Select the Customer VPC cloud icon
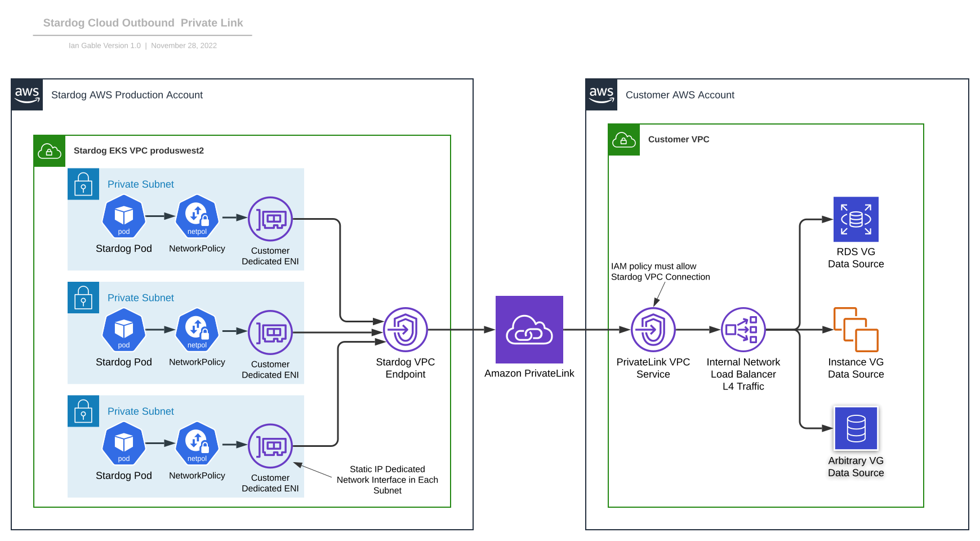The image size is (980, 541). click(x=624, y=140)
